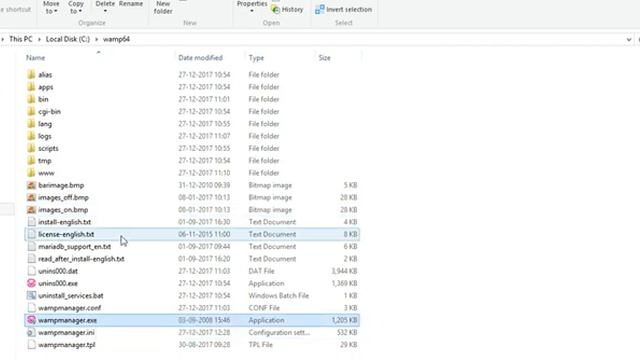Click the wampmanager.conf file icon
This screenshot has height=360, width=640.
[31, 308]
